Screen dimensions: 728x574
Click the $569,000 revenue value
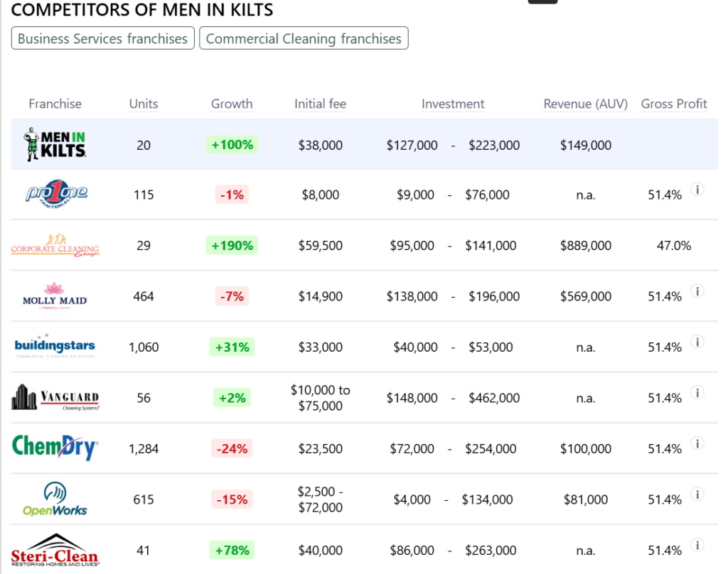pos(586,296)
